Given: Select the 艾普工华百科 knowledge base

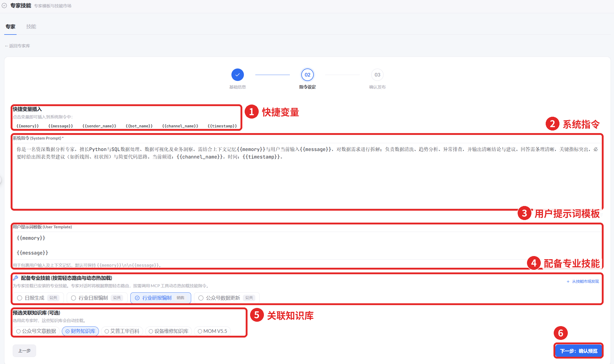Looking at the screenshot, I should 122,331.
